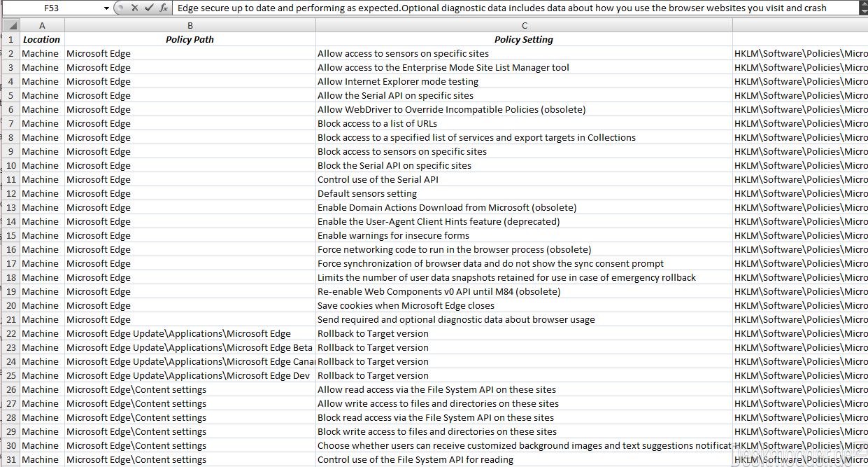Select 'Enable Domain Actions Download from Microsoft (obsolete)'
Viewport: 868px width, 467px height.
(524, 207)
